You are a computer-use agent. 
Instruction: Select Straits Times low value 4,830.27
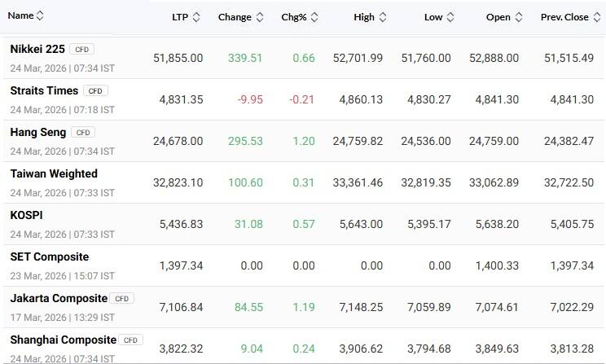coord(429,99)
